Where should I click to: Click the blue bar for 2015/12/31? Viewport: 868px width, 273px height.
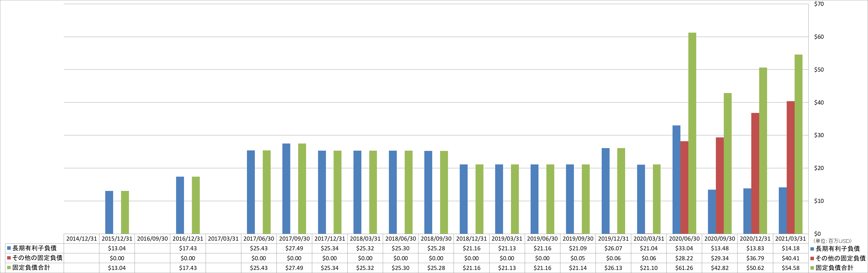coord(109,212)
